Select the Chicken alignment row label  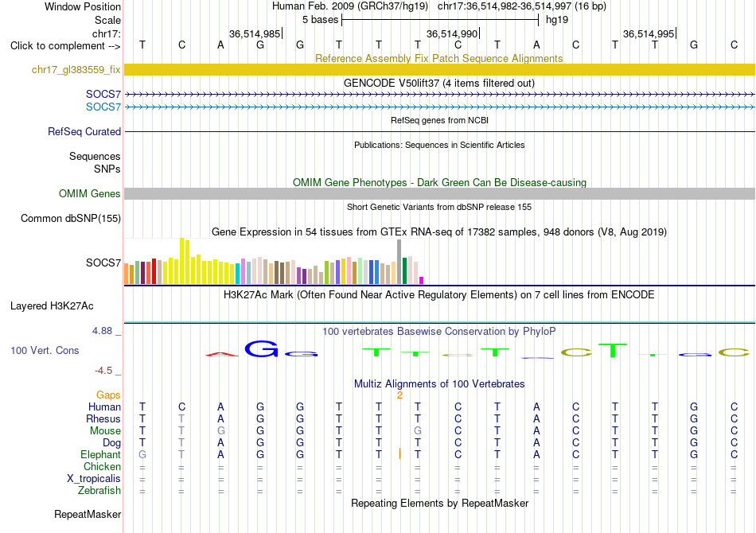click(102, 466)
